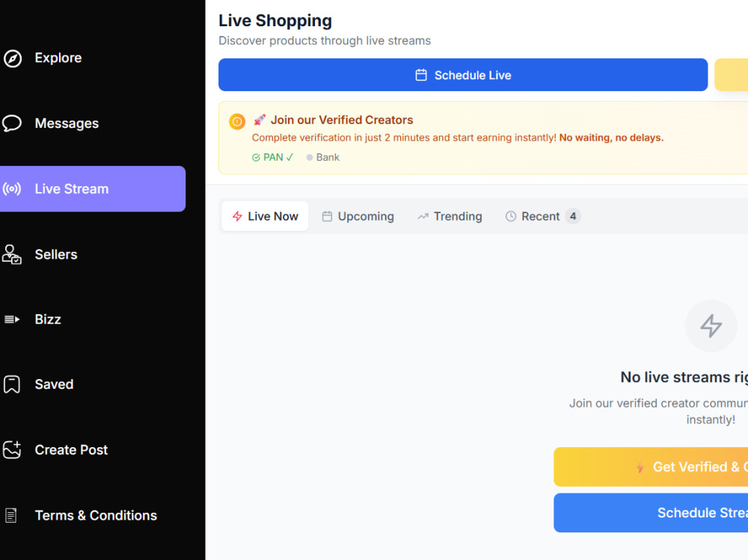Open the Recent tab
The image size is (748, 560).
coord(542,216)
